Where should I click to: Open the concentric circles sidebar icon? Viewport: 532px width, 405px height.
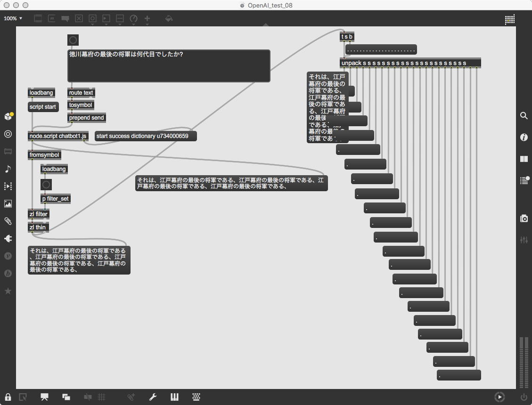pos(8,134)
